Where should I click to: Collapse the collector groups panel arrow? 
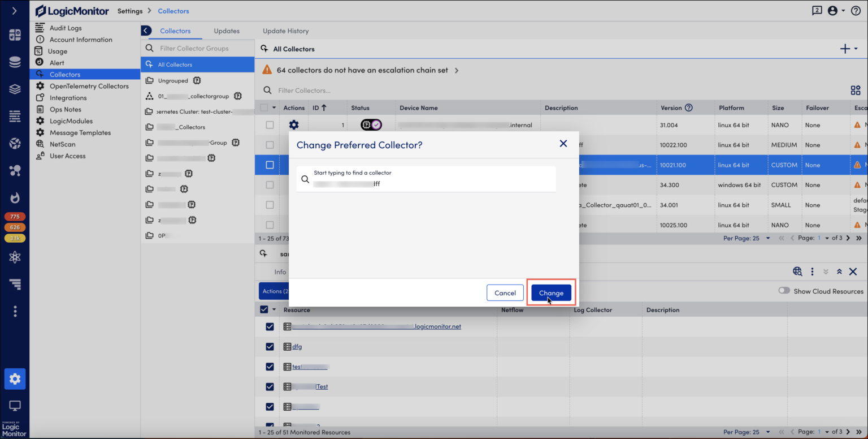[x=146, y=31]
